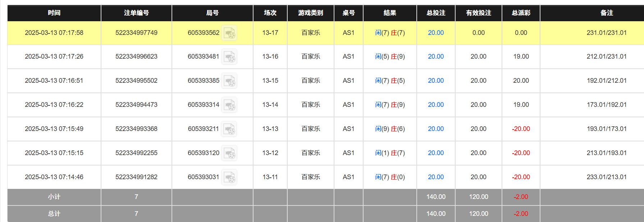Open 20.00 total bet link for session 13-11
The image size is (644, 222).
coord(435,177)
